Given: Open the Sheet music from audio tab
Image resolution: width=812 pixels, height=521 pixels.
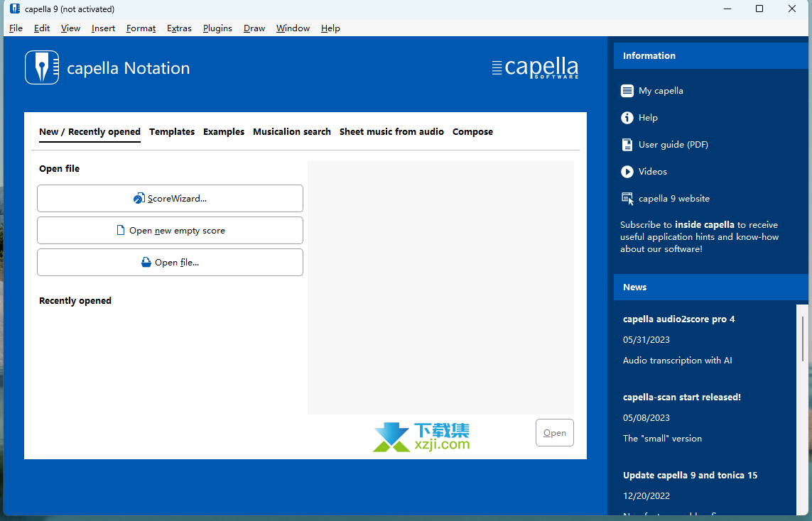Looking at the screenshot, I should tap(391, 132).
